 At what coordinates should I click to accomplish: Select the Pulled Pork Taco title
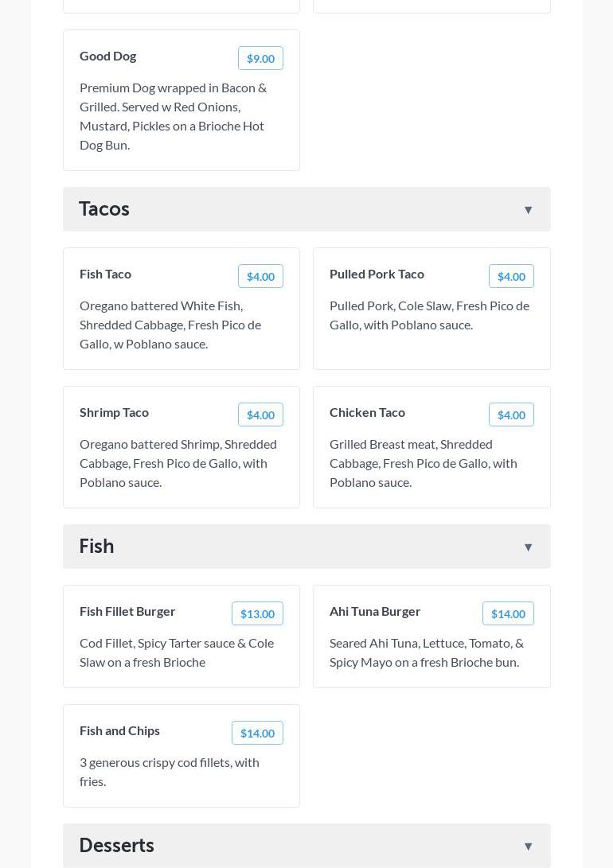coord(377,274)
